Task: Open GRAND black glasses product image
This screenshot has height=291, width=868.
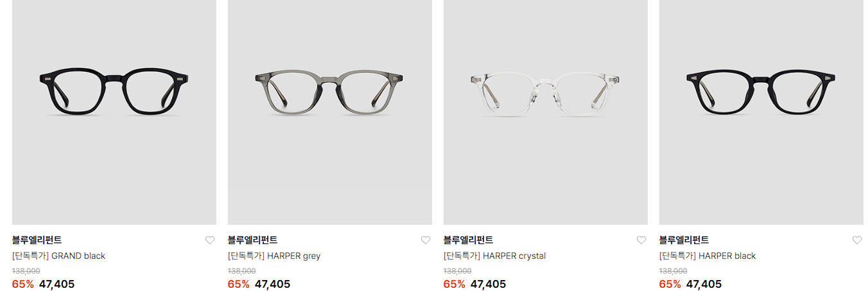Action: tap(114, 112)
